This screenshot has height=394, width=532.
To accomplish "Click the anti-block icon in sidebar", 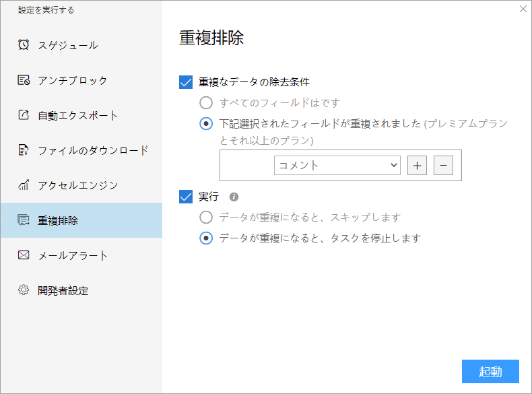I will [24, 80].
